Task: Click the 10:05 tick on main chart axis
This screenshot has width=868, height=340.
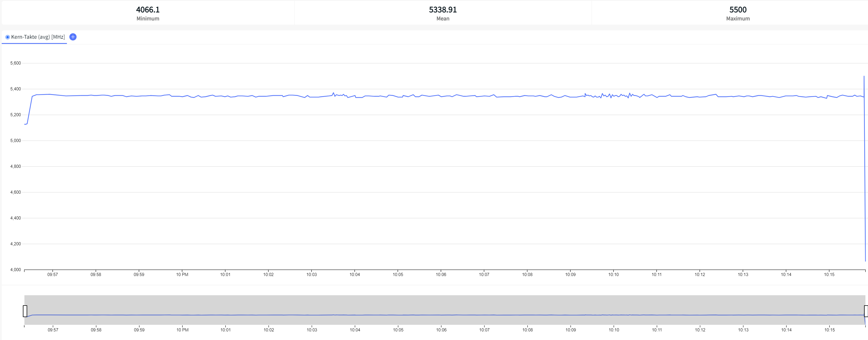Action: (x=398, y=274)
